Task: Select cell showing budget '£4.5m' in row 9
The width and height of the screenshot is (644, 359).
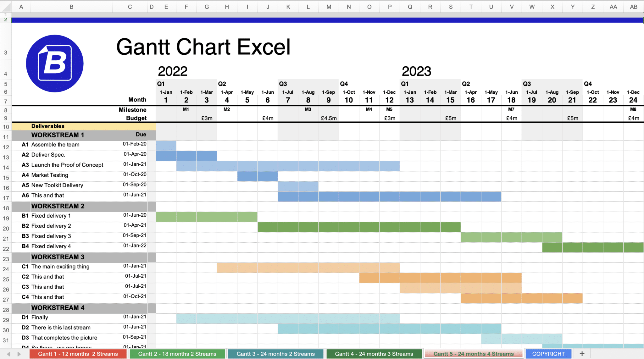Action: click(327, 118)
